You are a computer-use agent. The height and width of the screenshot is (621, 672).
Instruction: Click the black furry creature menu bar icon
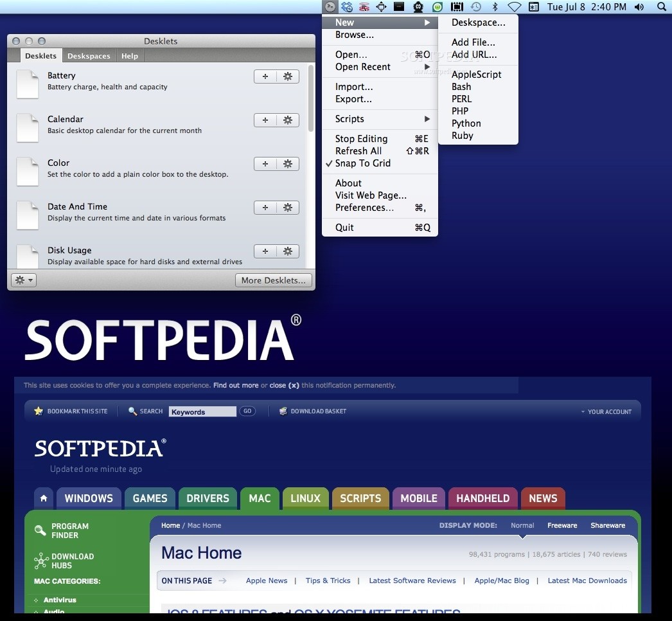(x=418, y=6)
